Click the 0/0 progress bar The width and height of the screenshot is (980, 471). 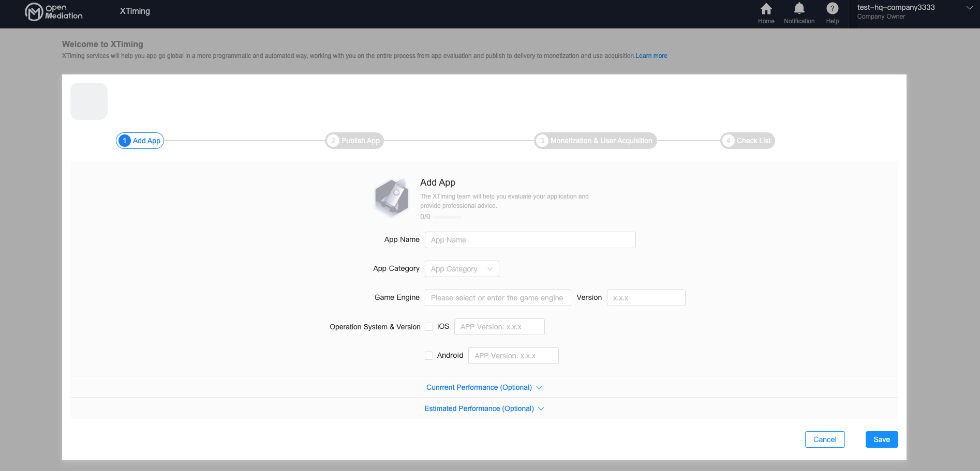pyautogui.click(x=447, y=217)
